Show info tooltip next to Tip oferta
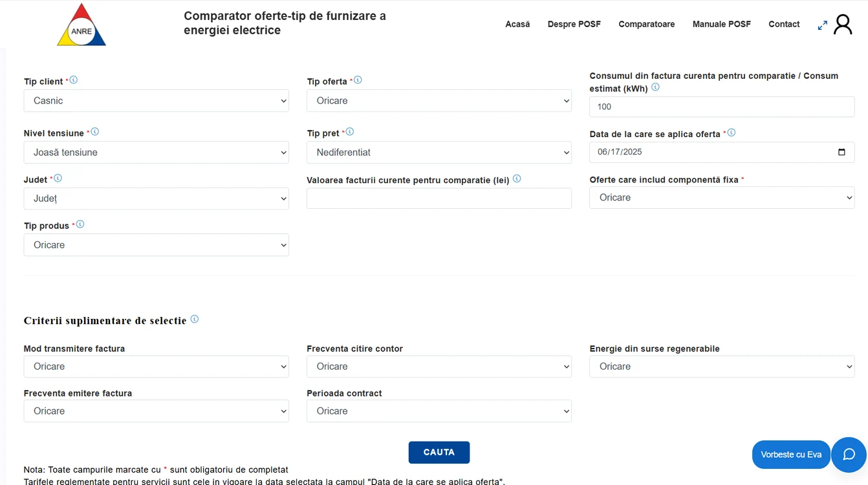The width and height of the screenshot is (868, 485). pos(358,80)
